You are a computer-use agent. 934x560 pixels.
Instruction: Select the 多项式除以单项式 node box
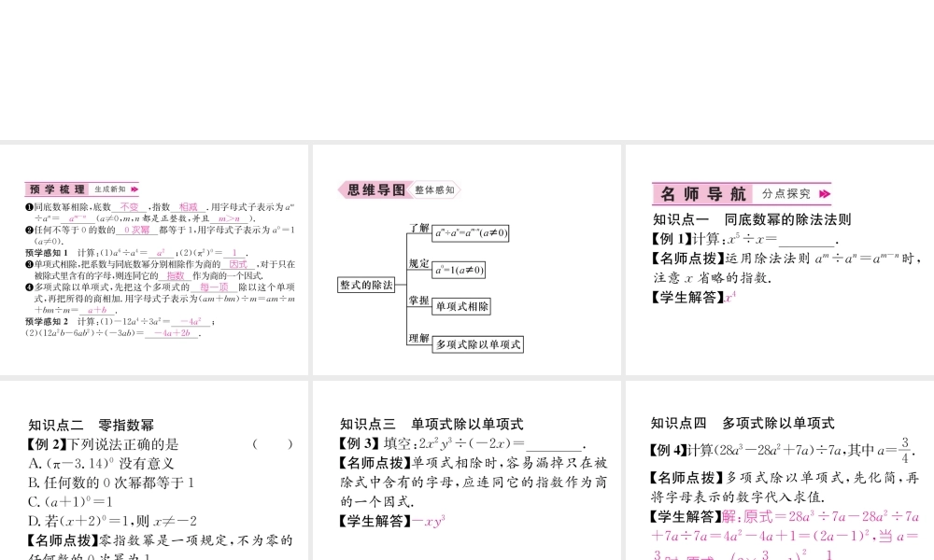[477, 344]
